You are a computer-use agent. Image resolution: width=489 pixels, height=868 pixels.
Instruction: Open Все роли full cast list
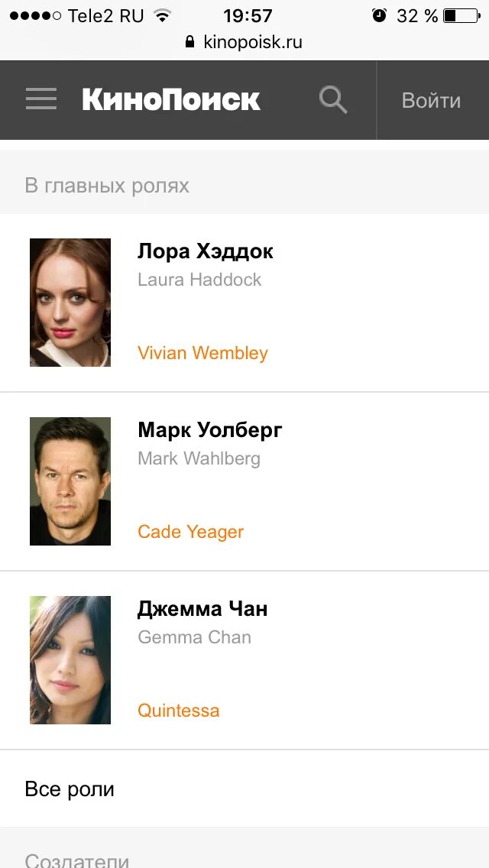(244, 789)
